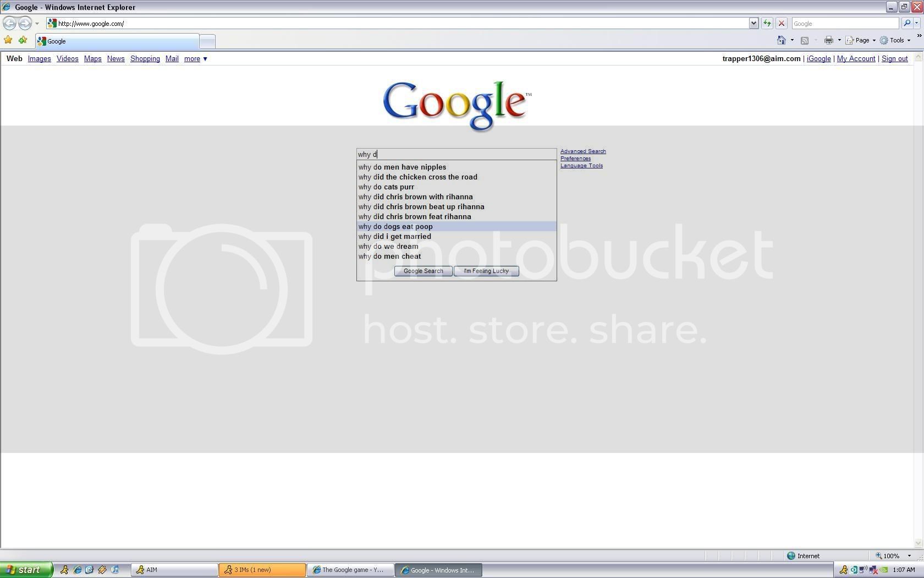Click the Favorites Center star icon
Screen dimensions: 924x578
tap(8, 40)
